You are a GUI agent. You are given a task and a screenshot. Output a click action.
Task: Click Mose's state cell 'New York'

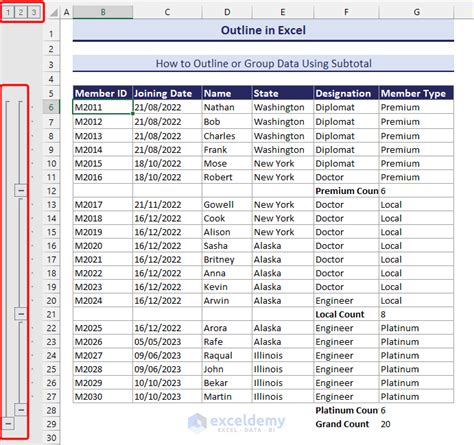283,163
